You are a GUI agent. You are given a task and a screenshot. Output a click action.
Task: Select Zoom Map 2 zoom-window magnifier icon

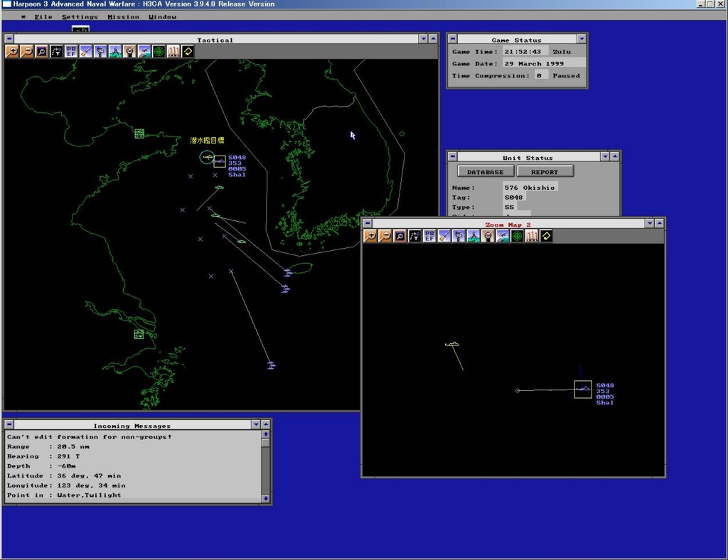(x=400, y=236)
